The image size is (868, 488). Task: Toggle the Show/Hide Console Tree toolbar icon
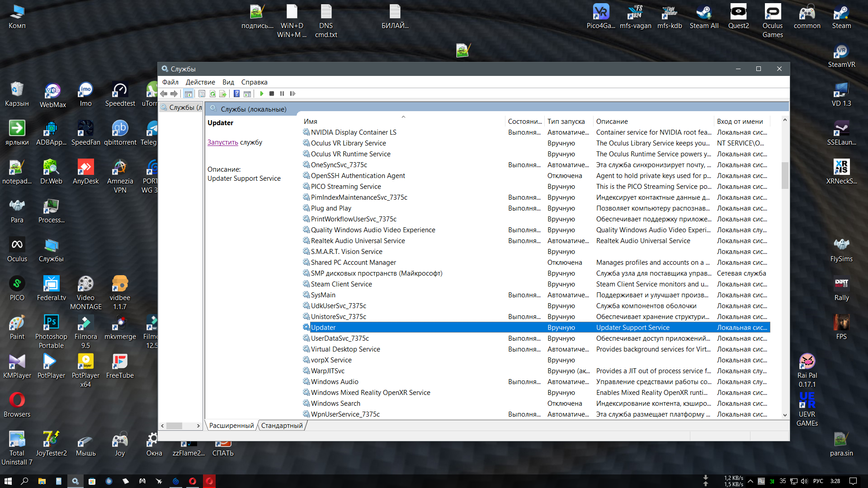(x=189, y=94)
